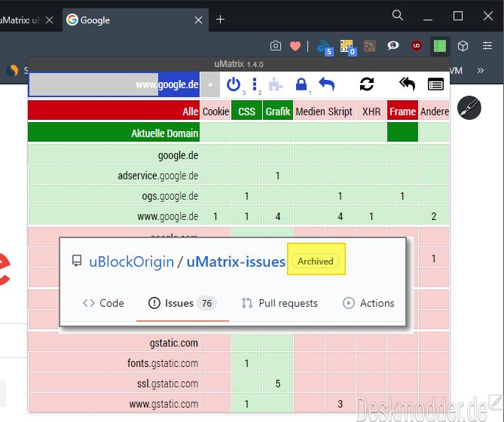Open a new tab with plus button

click(x=220, y=20)
